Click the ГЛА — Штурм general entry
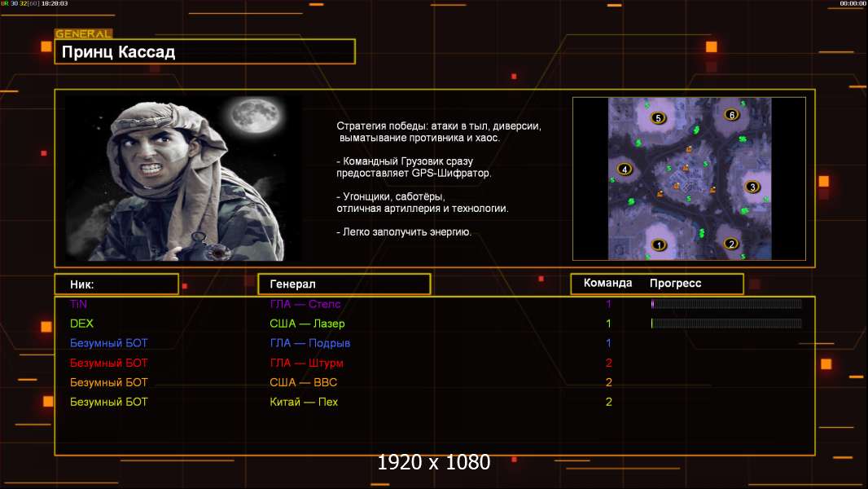 (307, 363)
